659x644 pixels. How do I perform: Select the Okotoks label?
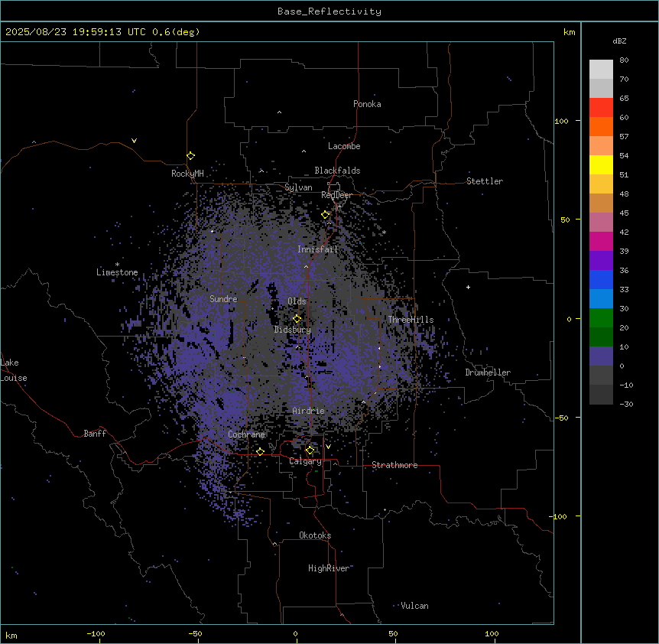tap(315, 535)
